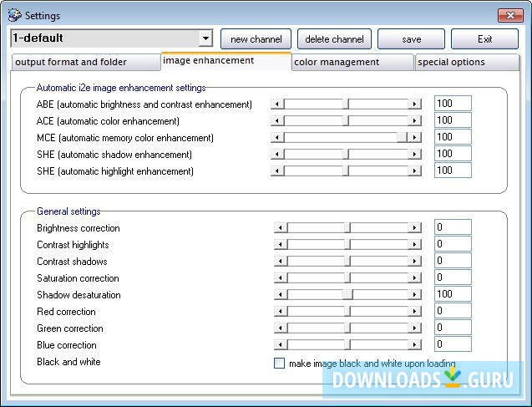Click the Settings window app icon
This screenshot has height=407, width=532.
(x=14, y=15)
